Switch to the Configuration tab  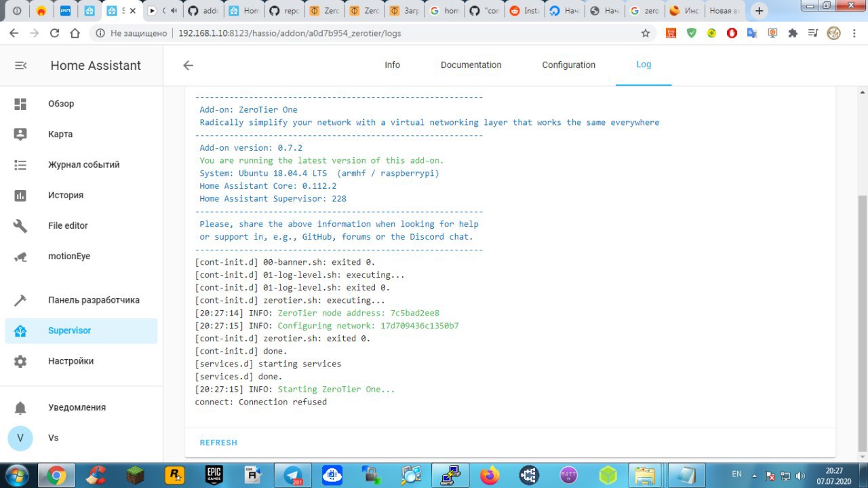coord(568,65)
